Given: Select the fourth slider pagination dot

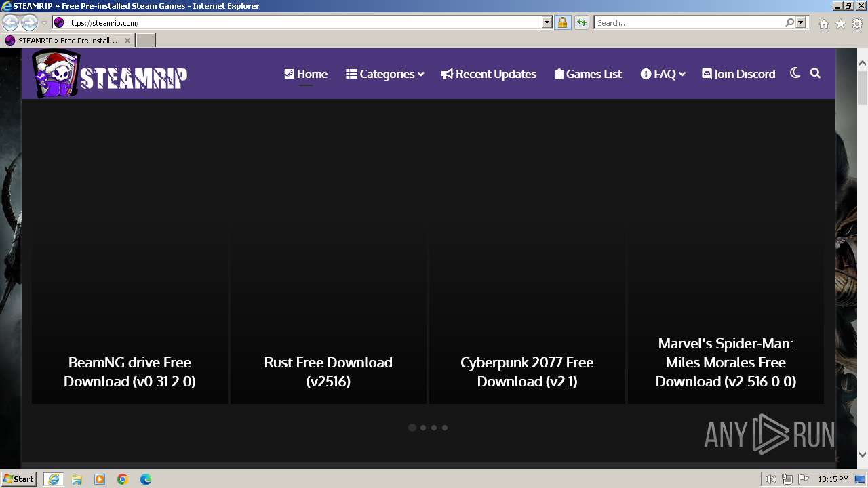Looking at the screenshot, I should pos(445,428).
